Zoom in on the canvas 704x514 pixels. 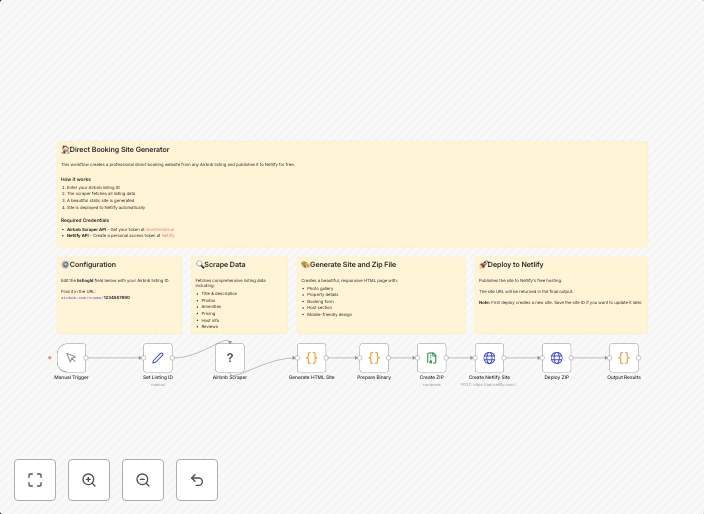tap(89, 480)
